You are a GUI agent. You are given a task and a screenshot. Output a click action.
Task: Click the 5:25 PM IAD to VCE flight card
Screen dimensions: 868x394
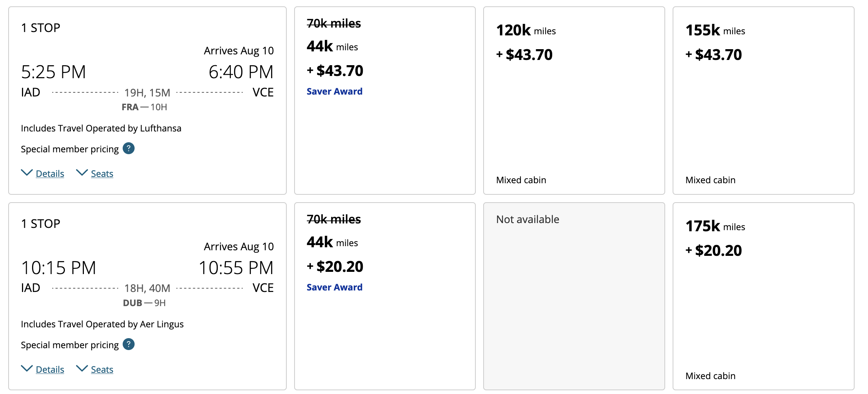[x=147, y=74]
